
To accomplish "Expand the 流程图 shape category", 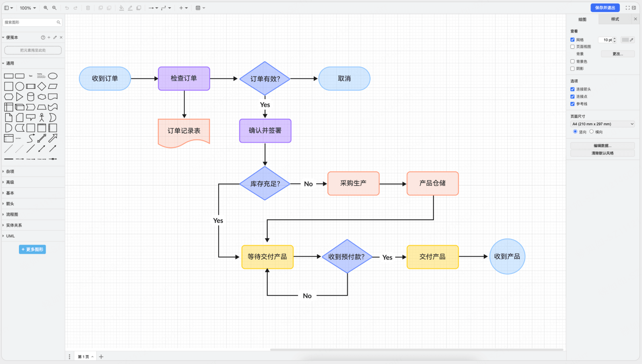I will point(12,214).
